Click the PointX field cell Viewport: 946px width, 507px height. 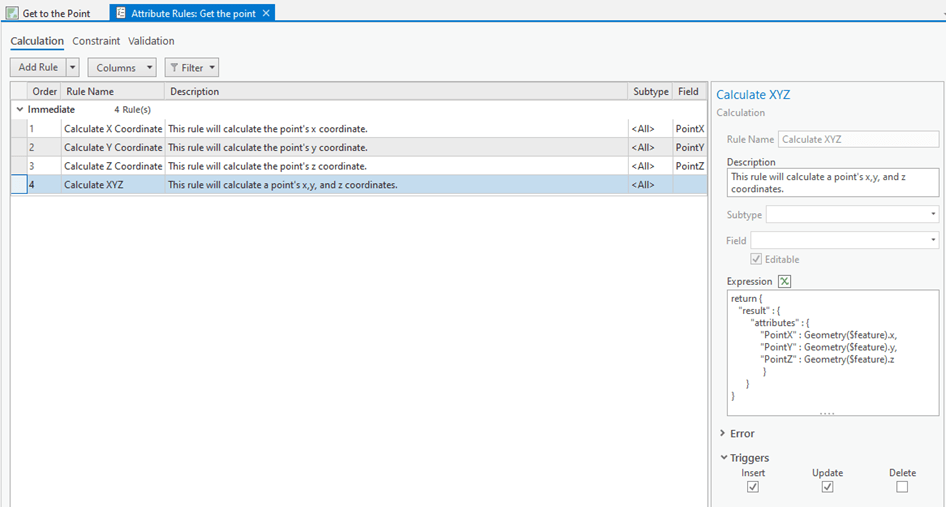click(x=690, y=129)
